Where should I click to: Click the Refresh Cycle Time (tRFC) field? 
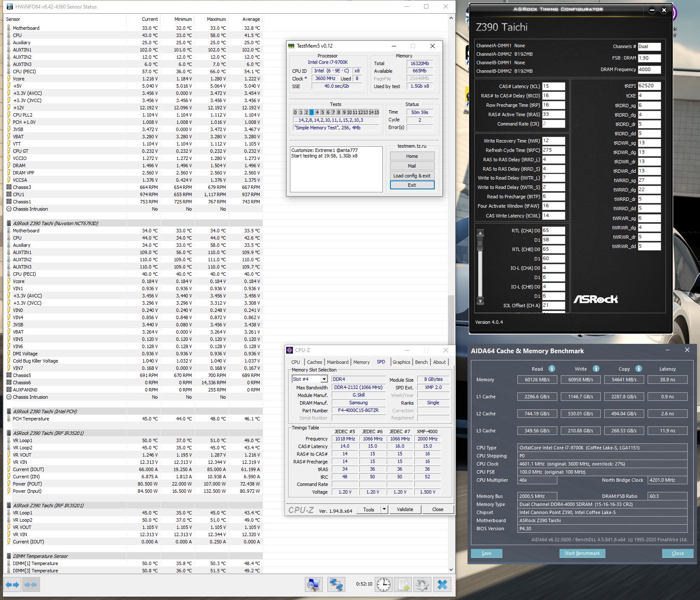coord(553,150)
